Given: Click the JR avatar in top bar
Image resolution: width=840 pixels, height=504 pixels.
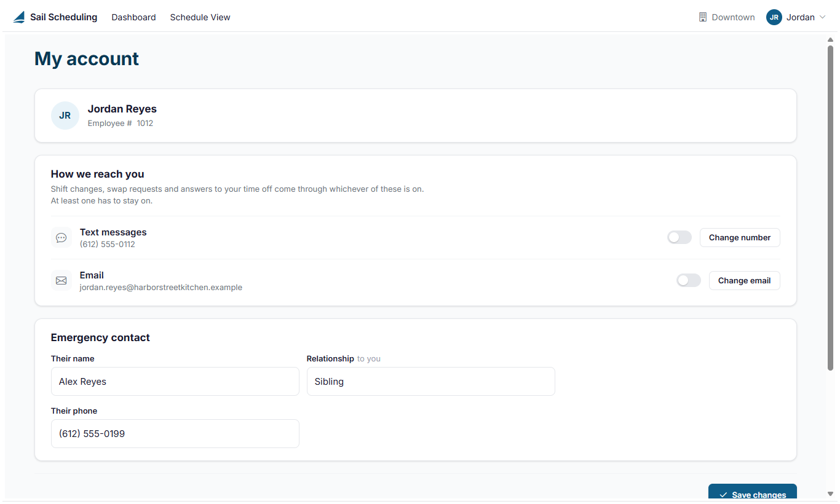Looking at the screenshot, I should tap(774, 17).
